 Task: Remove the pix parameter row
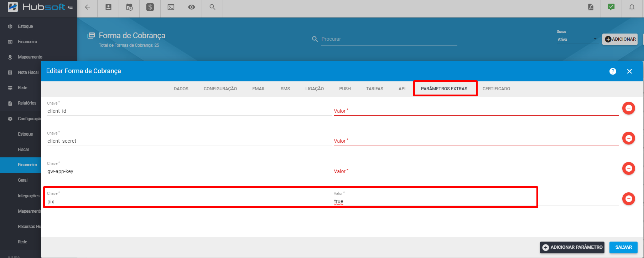tap(629, 199)
